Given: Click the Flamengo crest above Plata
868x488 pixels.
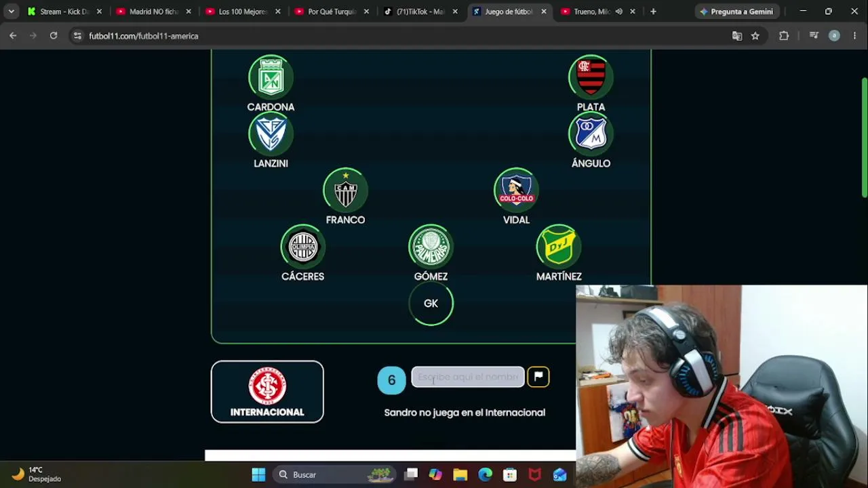Looking at the screenshot, I should 591,77.
